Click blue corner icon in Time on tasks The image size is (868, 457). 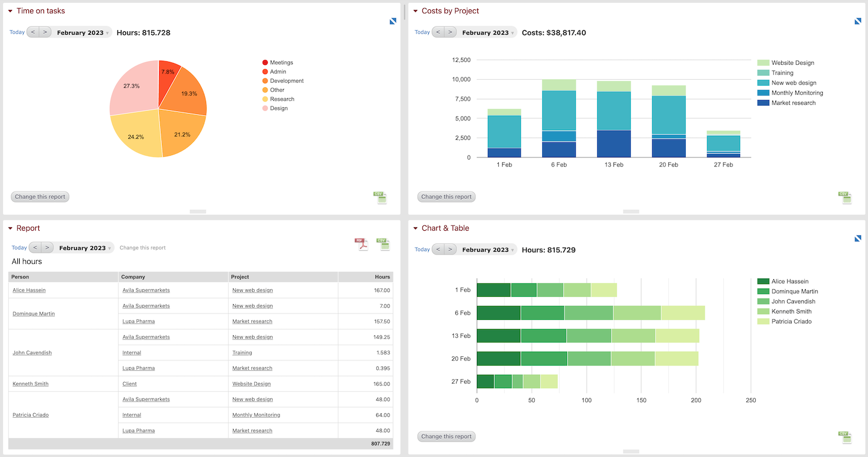(x=393, y=21)
